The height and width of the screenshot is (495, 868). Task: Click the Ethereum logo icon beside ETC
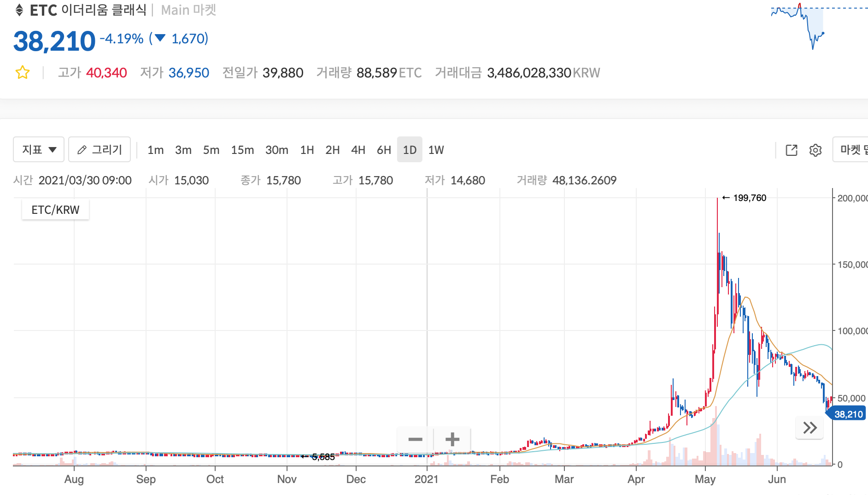(19, 10)
